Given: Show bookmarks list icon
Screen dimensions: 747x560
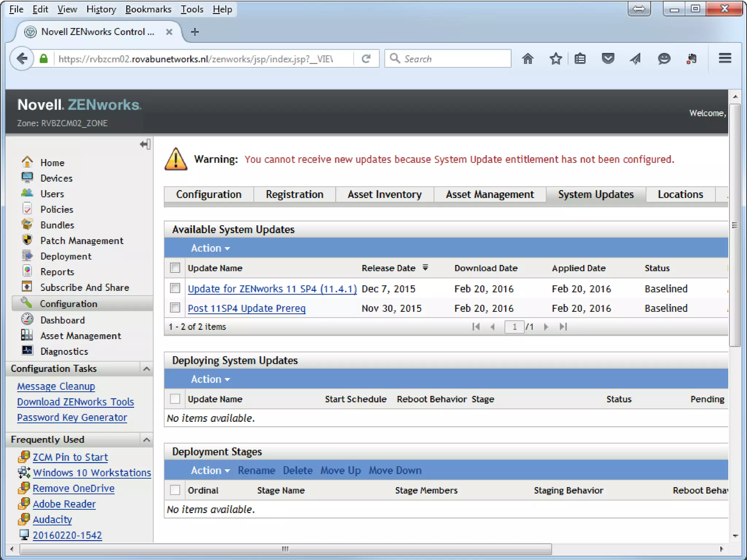Looking at the screenshot, I should point(580,59).
